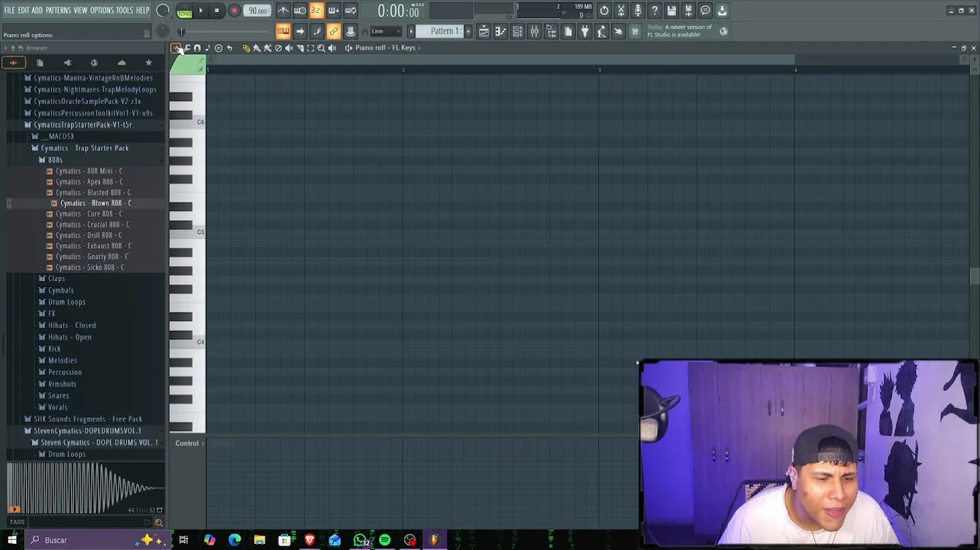
Task: Select the piano roll Delete tool
Action: point(278,47)
